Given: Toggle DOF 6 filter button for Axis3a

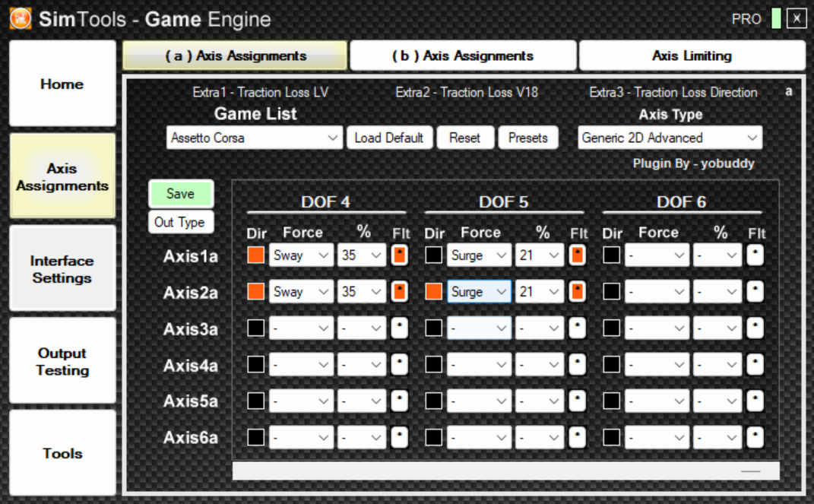Looking at the screenshot, I should 755,328.
